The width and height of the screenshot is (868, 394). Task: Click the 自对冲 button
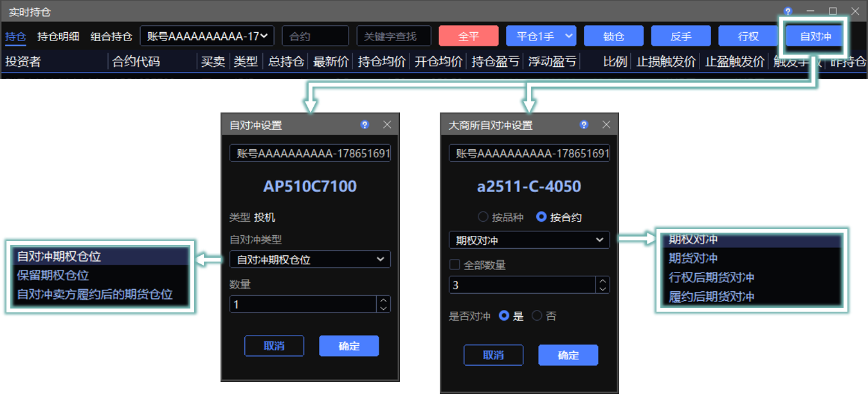[x=815, y=36]
